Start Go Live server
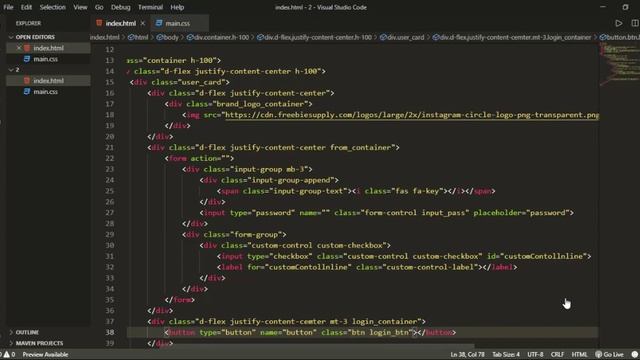 pyautogui.click(x=610, y=354)
